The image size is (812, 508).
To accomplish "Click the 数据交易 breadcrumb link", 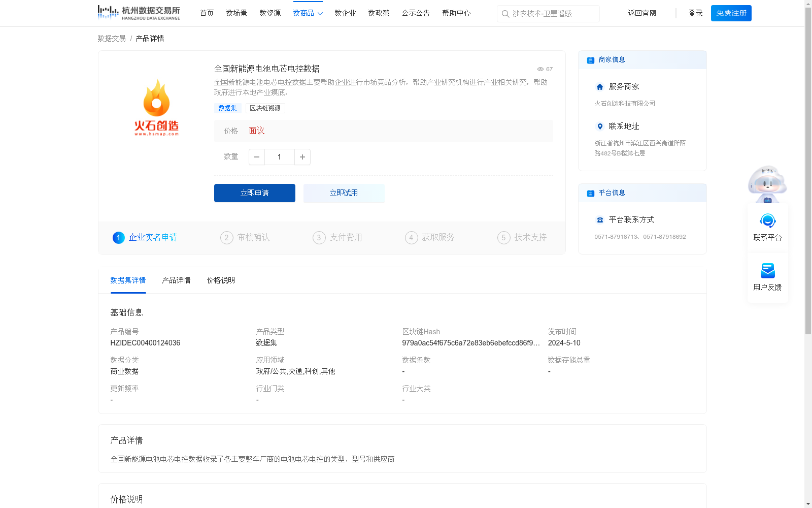I will 112,39.
